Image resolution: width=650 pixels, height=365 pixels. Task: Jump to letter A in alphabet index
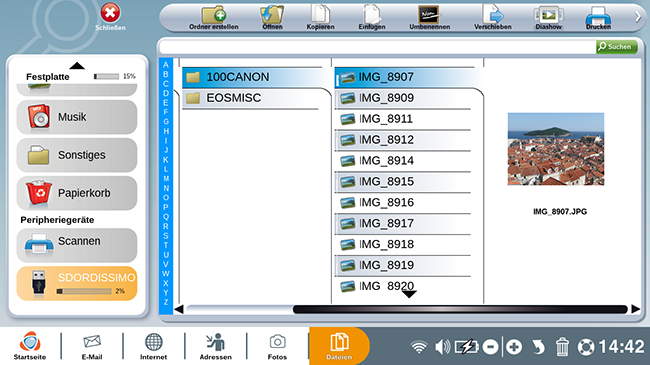pos(166,65)
